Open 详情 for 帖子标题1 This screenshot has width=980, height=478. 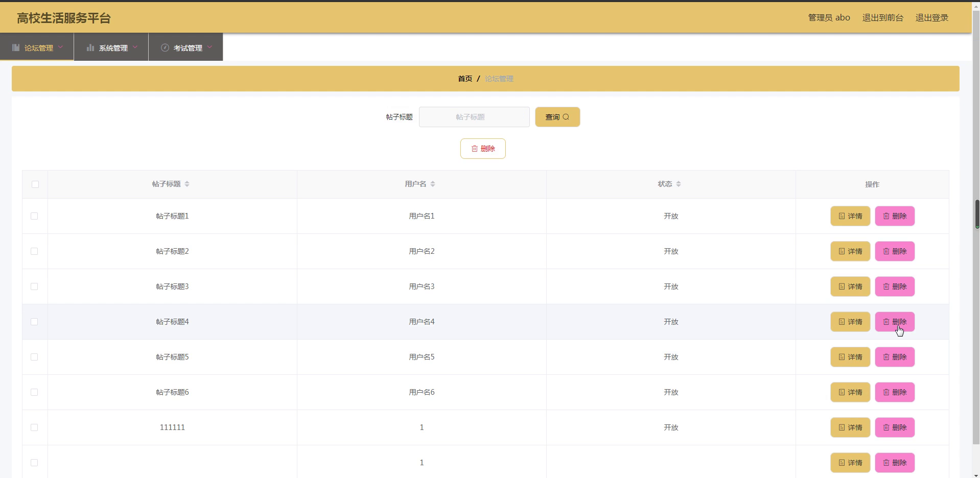pyautogui.click(x=850, y=216)
